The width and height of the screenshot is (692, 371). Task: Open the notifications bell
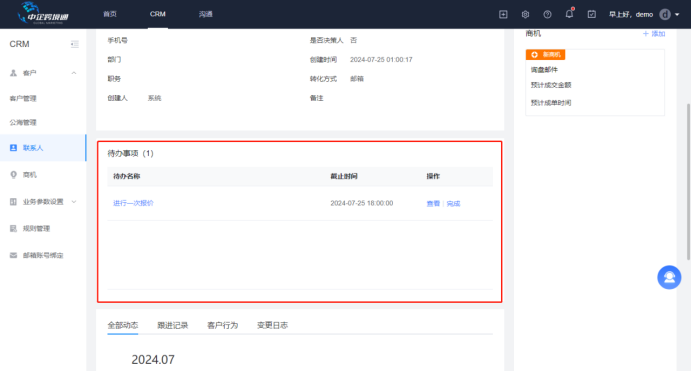tap(569, 14)
